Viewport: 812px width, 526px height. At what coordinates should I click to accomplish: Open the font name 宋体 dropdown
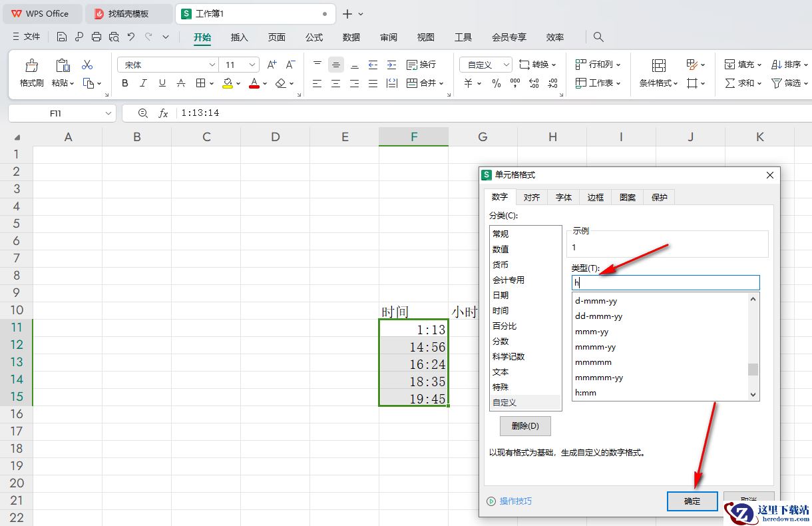tap(212, 65)
